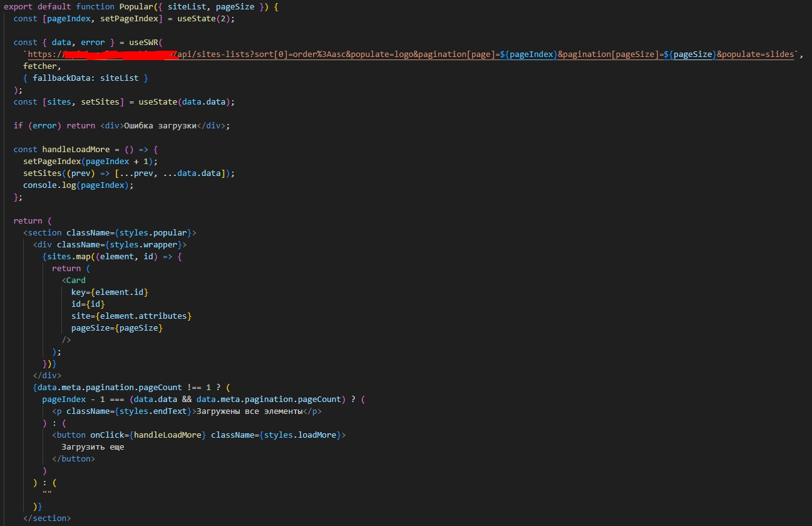This screenshot has height=526, width=812.
Task: Click "id={id}" prop
Action: 88,304
